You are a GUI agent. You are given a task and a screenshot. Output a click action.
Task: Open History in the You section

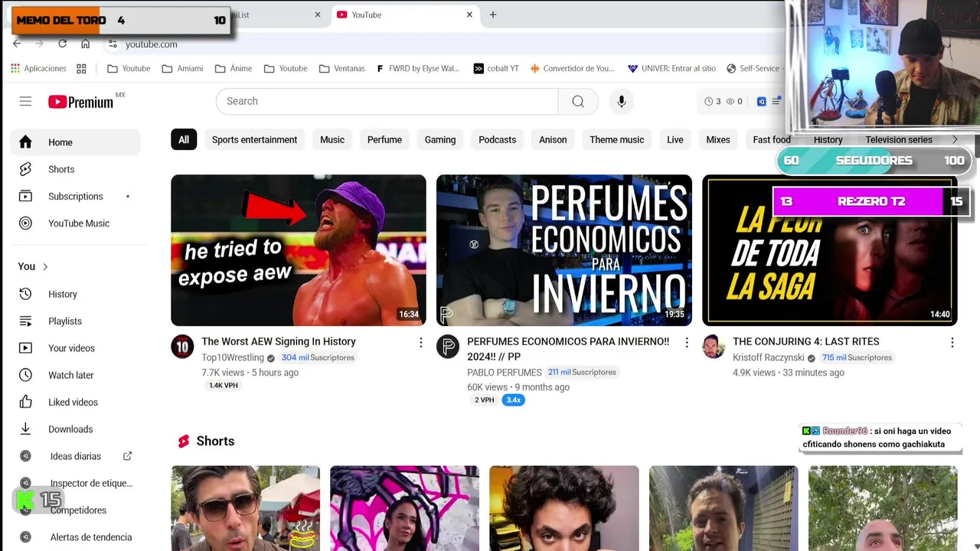click(75, 294)
